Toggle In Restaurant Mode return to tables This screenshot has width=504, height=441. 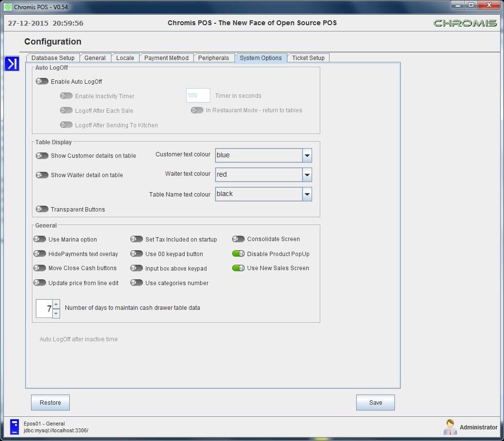point(197,110)
